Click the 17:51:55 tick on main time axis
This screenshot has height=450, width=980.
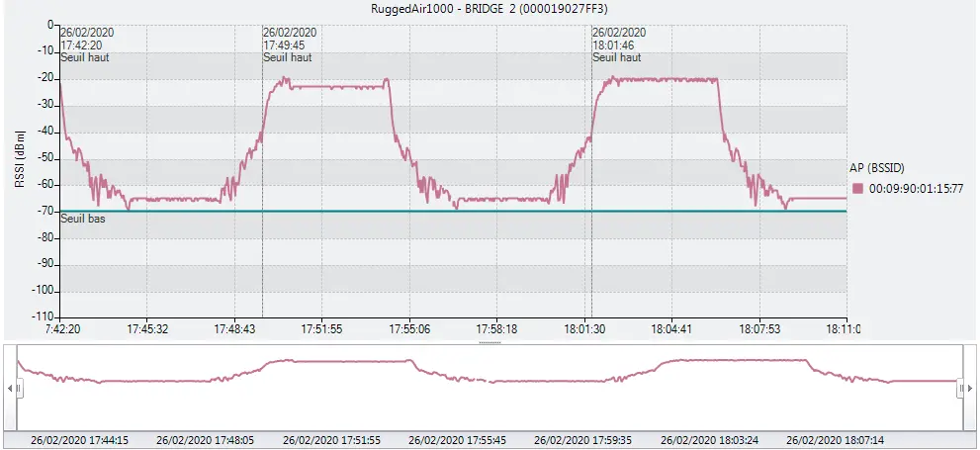pyautogui.click(x=321, y=328)
